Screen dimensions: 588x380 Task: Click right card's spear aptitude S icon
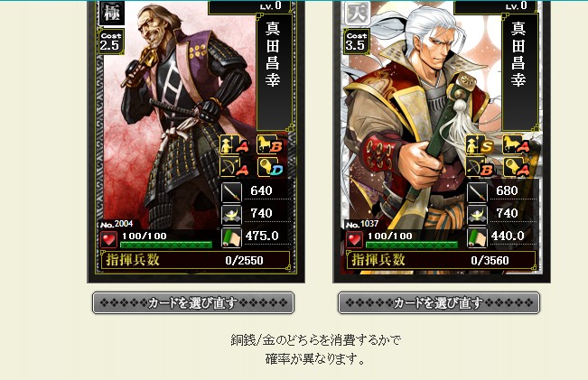(480, 145)
